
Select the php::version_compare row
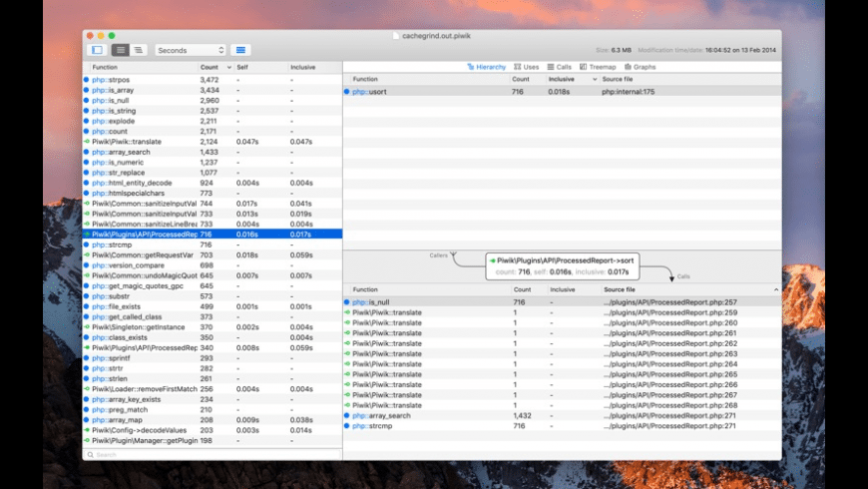[x=213, y=265]
